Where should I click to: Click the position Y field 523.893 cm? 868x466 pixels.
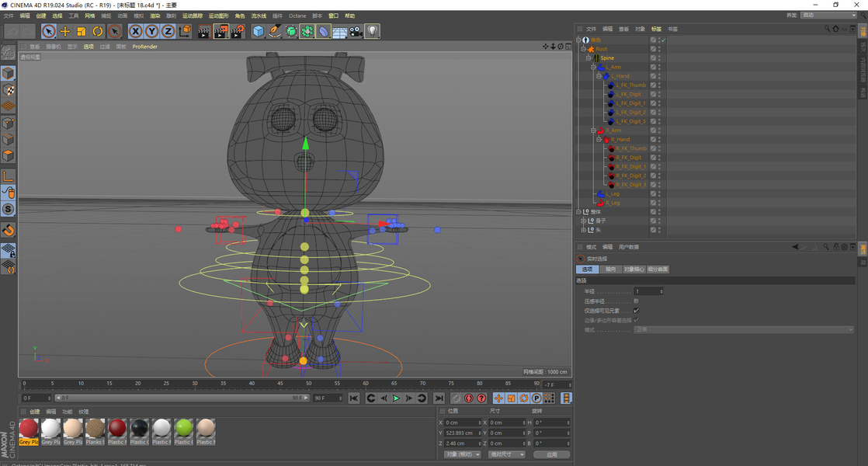coord(463,433)
